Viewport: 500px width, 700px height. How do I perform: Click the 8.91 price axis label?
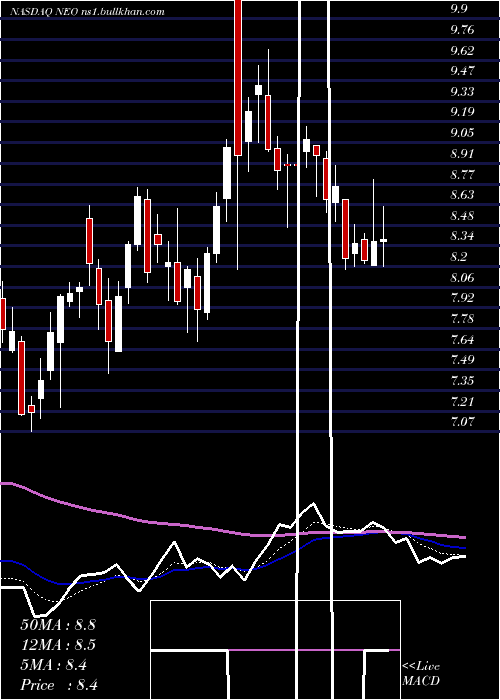(x=462, y=154)
